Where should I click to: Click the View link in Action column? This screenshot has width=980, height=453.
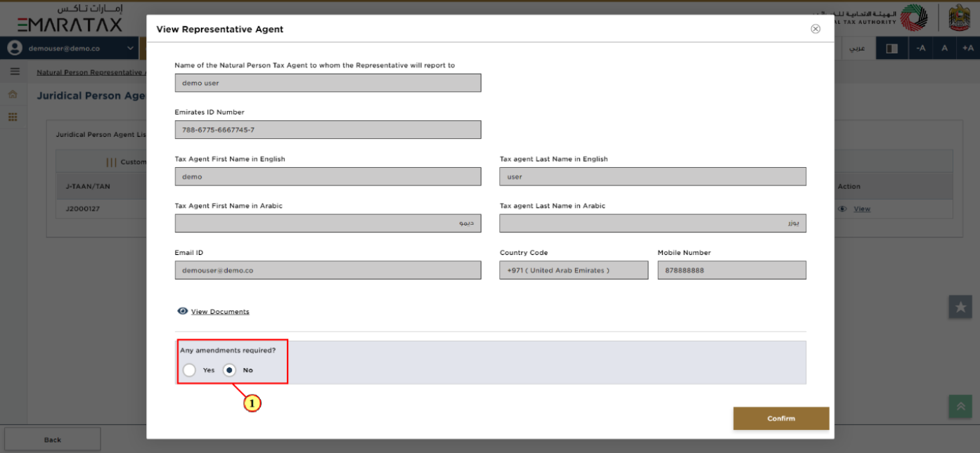coord(862,209)
